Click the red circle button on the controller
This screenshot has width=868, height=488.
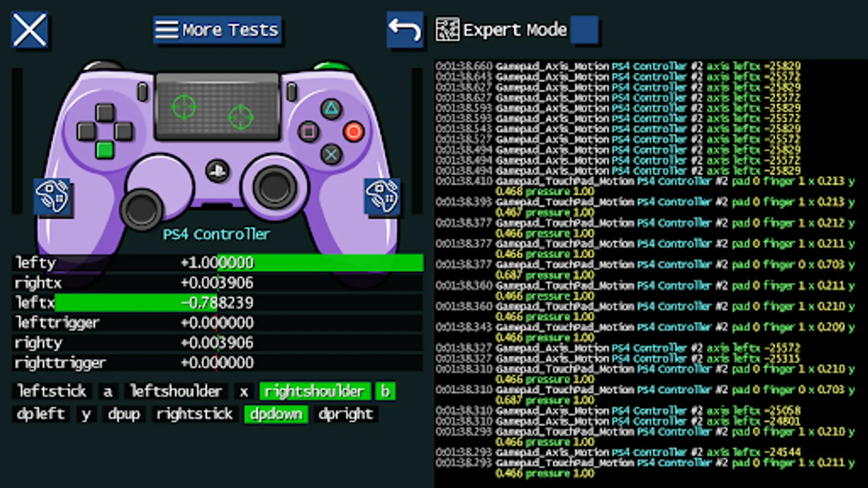tap(354, 131)
